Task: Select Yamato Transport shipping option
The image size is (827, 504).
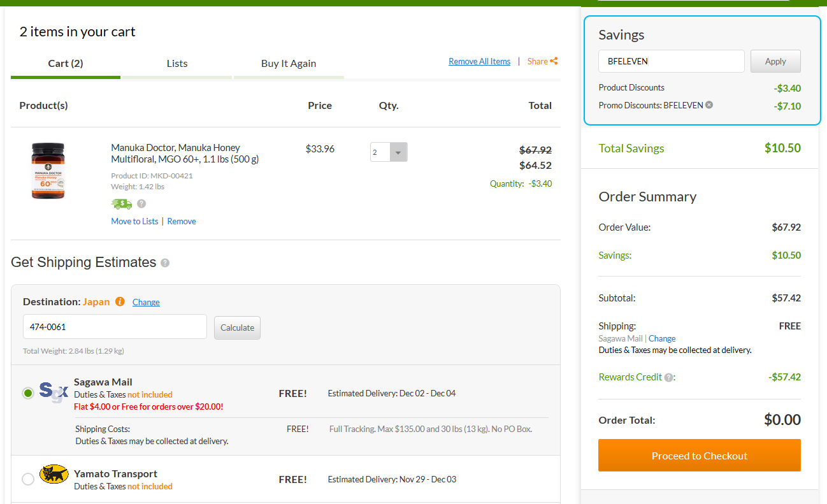Action: click(27, 479)
